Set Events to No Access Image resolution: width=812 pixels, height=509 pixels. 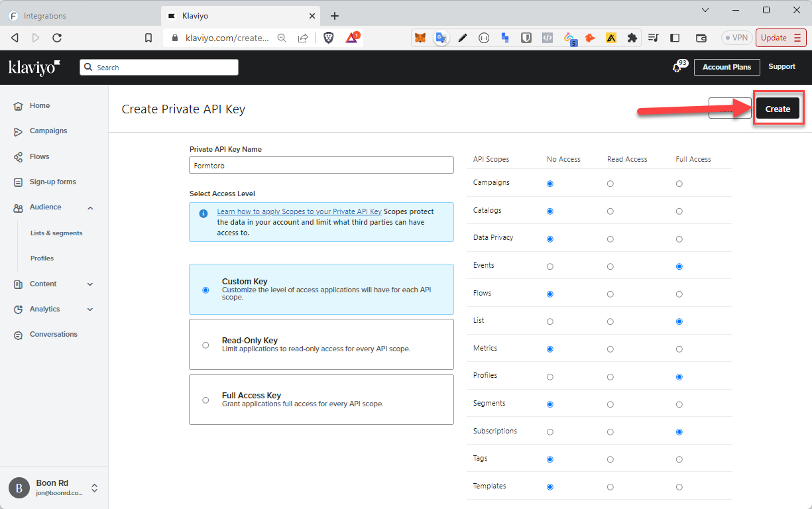coord(550,266)
